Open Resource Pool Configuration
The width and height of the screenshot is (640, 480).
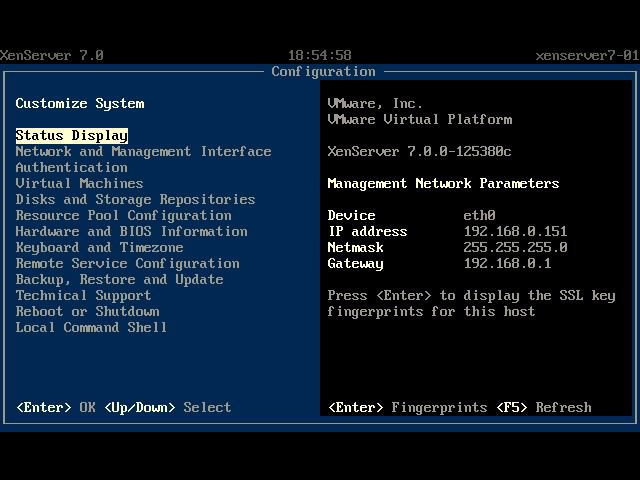(x=123, y=215)
